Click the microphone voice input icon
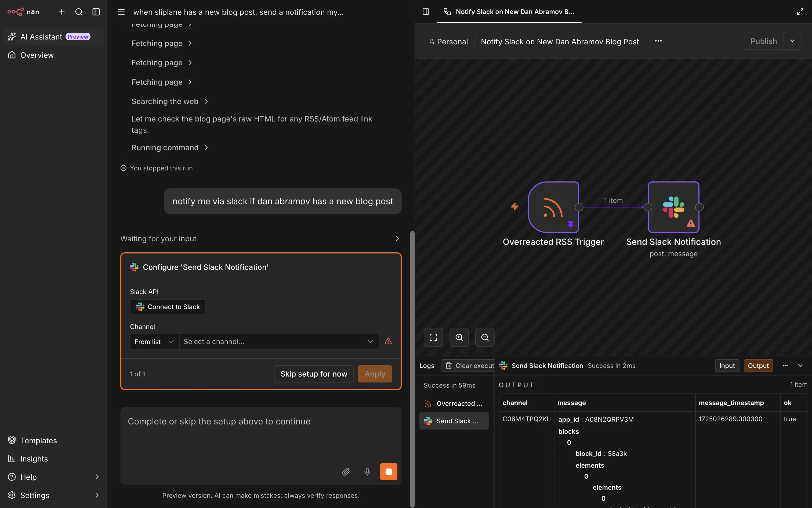The height and width of the screenshot is (508, 812). (x=367, y=472)
